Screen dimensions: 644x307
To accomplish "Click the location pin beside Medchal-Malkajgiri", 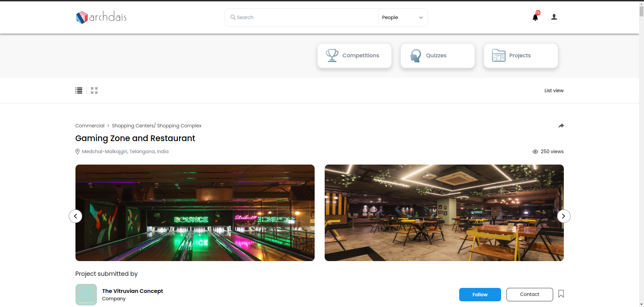I will (77, 151).
